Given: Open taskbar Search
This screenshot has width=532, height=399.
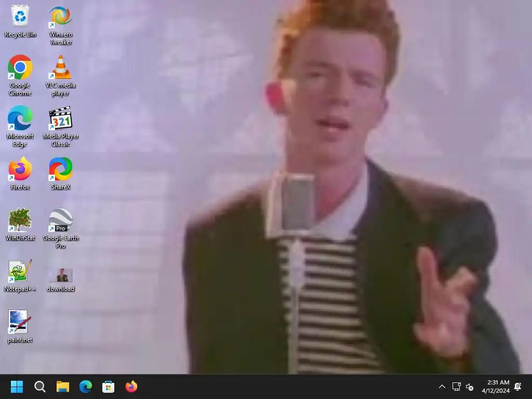Looking at the screenshot, I should tap(39, 387).
